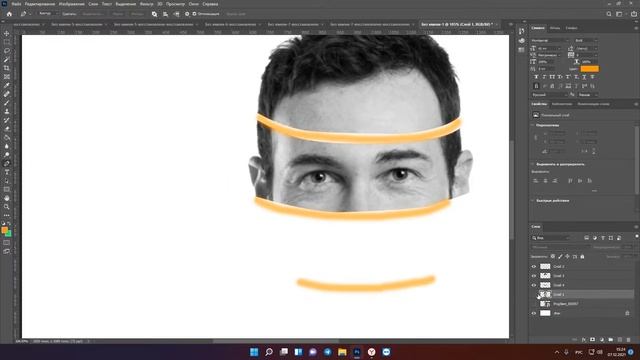Image resolution: width=640 pixels, height=360 pixels.
Task: Select the Eyedropper tool
Action: 7,85
